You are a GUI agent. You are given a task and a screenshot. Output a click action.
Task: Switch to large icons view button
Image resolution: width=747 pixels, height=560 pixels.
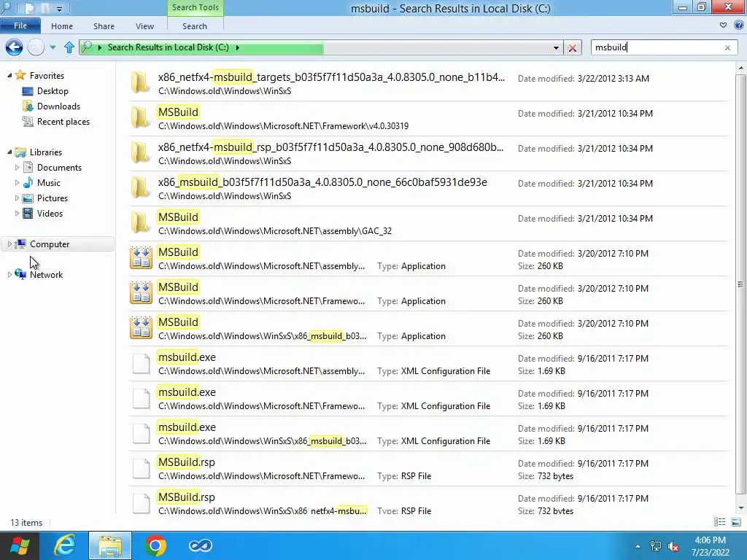click(735, 522)
